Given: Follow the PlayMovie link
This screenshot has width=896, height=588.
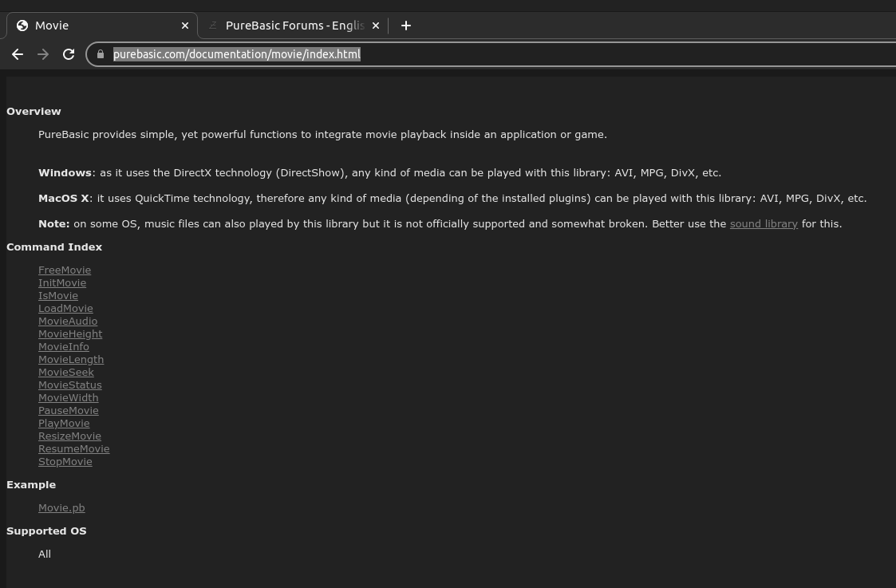Looking at the screenshot, I should click(64, 424).
